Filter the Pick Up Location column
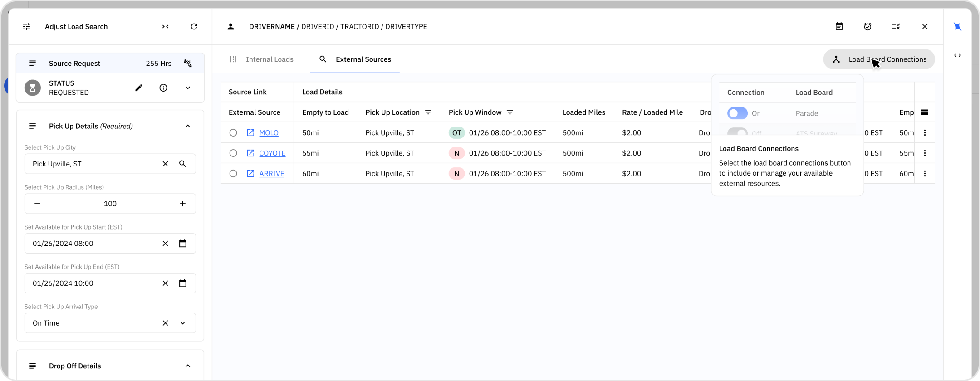This screenshot has height=381, width=980. (428, 112)
